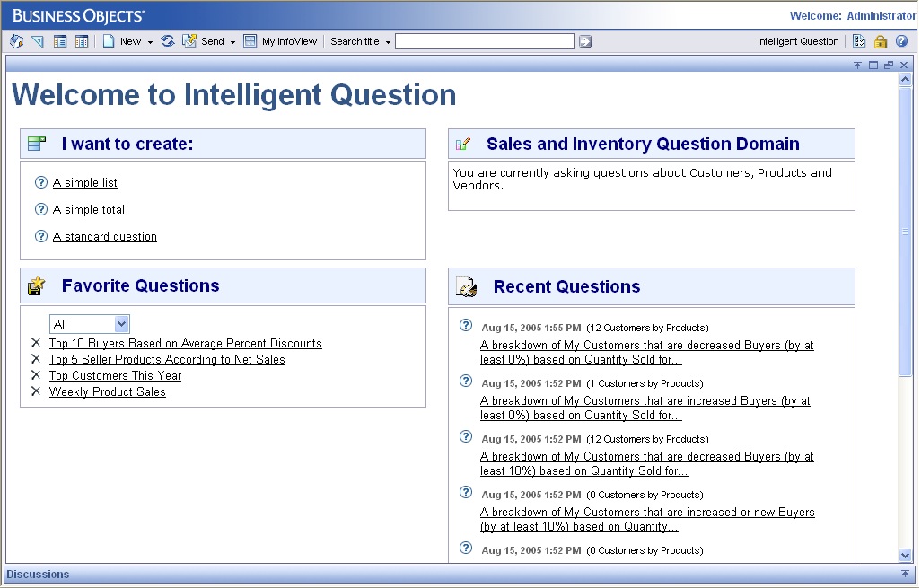Screen dimensions: 921x588
Task: Click the Recent Questions clock icon
Action: (x=467, y=286)
